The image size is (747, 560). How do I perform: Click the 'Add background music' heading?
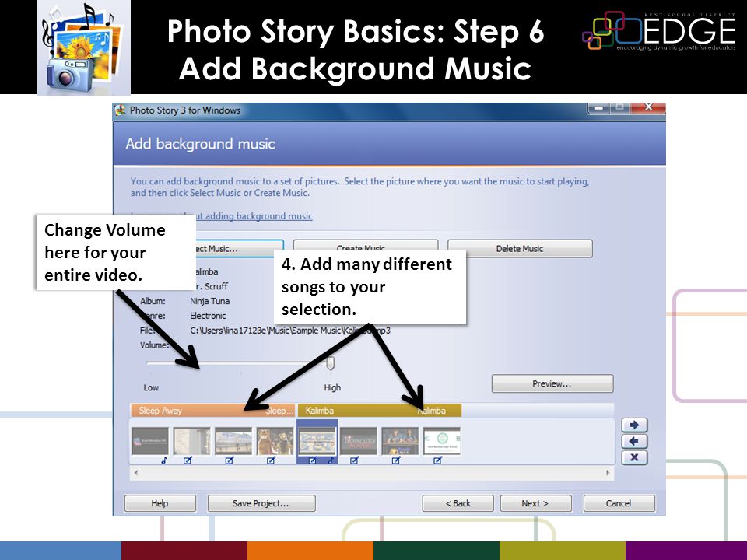(201, 144)
